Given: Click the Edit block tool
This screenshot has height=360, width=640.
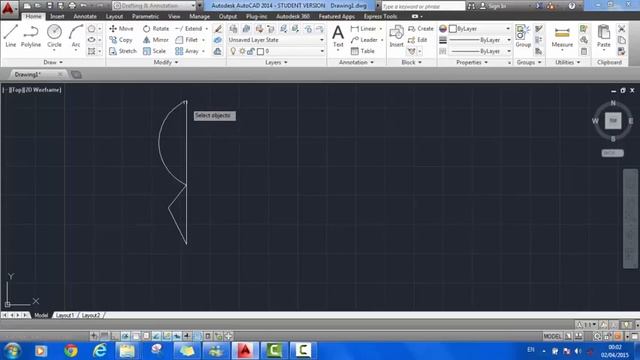Looking at the screenshot, I should [x=418, y=40].
